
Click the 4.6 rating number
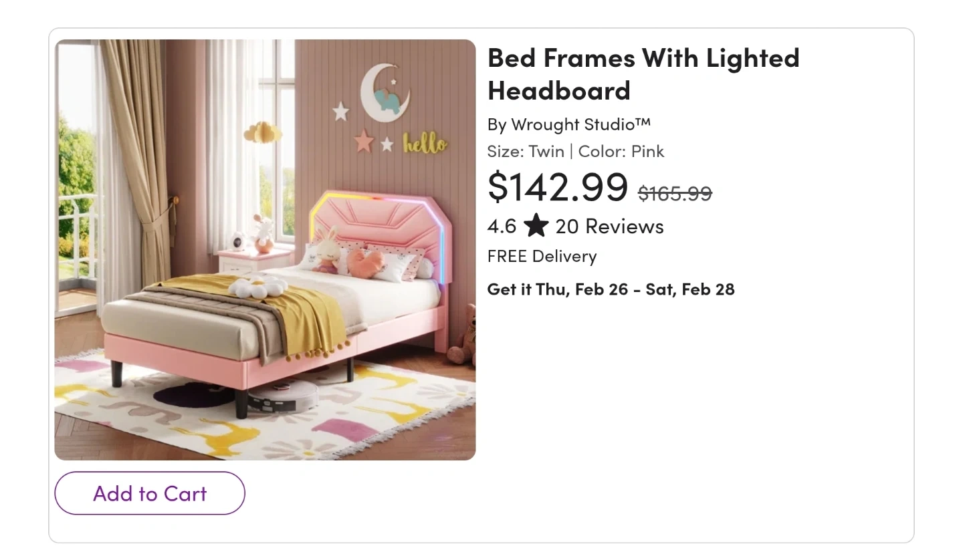point(502,227)
